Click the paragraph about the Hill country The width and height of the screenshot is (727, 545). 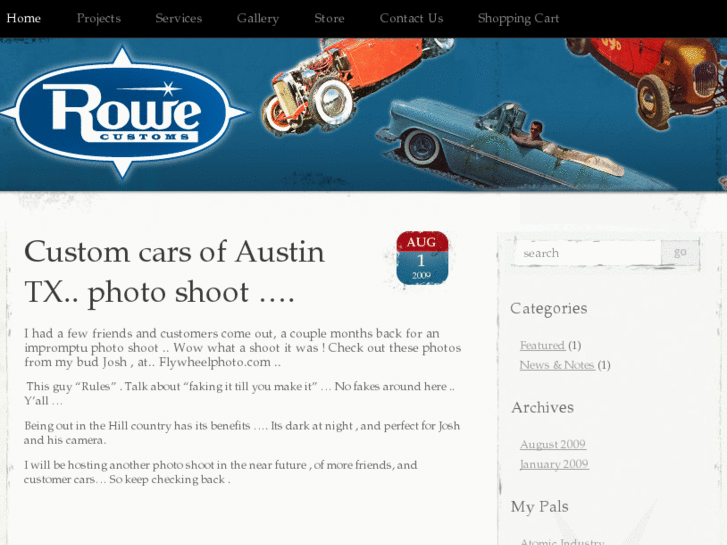[242, 433]
